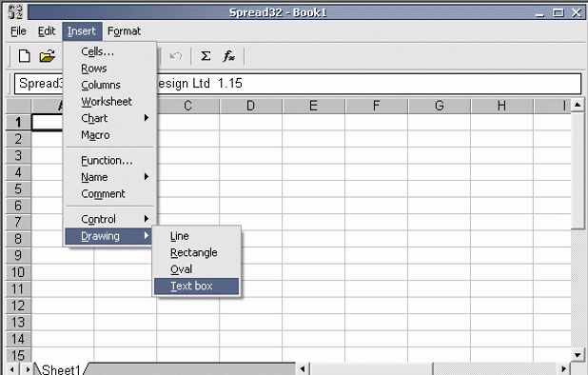Click the Undo arrow icon

pos(175,56)
